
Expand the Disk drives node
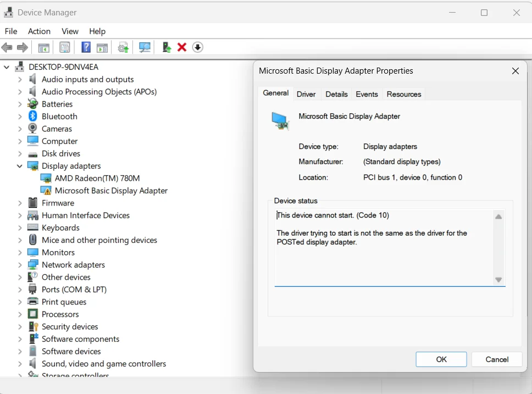(x=20, y=153)
